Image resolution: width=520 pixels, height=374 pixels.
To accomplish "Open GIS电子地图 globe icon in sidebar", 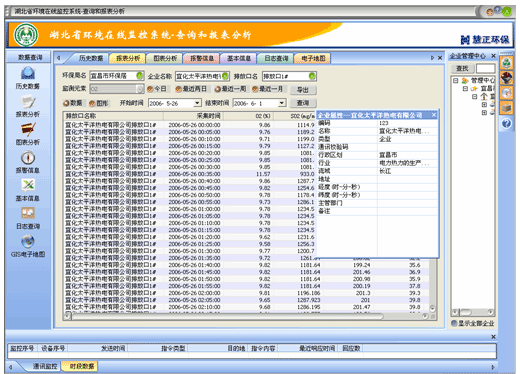I will (28, 241).
